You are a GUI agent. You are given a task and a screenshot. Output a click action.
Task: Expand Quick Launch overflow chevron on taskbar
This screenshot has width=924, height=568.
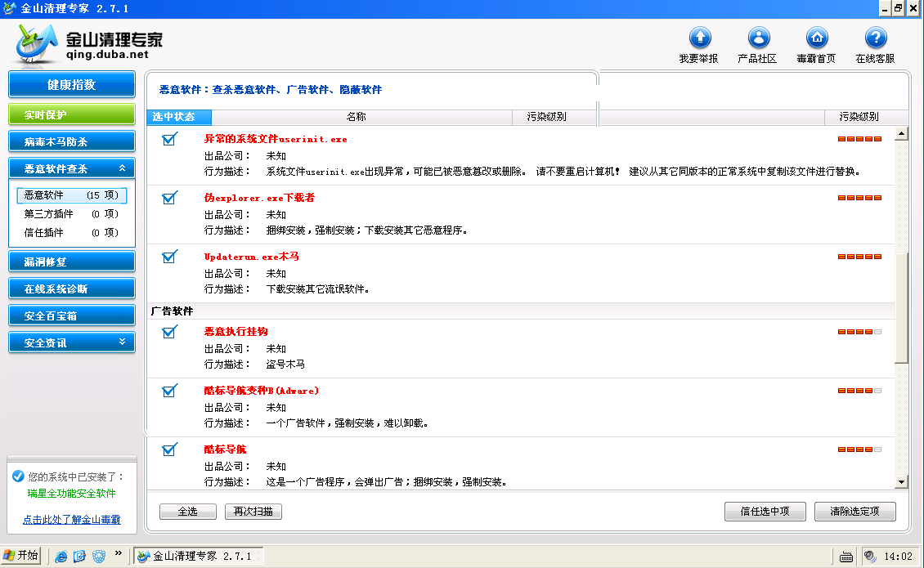tap(118, 553)
